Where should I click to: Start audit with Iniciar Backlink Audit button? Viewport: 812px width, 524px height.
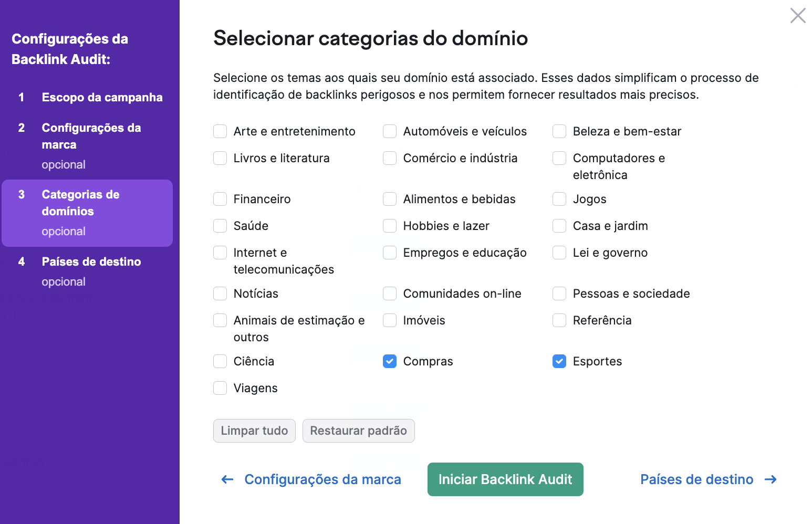505,479
